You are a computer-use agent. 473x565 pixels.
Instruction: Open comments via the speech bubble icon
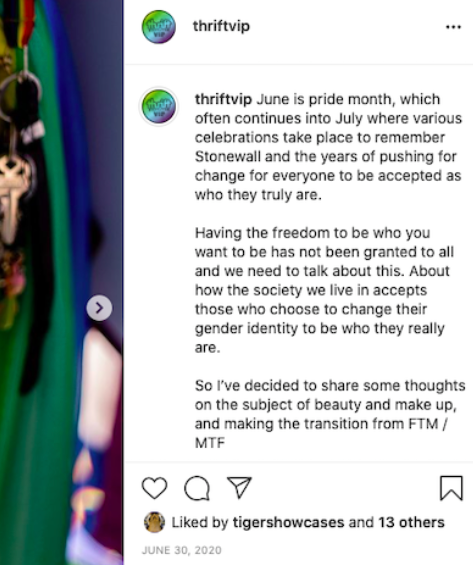[197, 488]
